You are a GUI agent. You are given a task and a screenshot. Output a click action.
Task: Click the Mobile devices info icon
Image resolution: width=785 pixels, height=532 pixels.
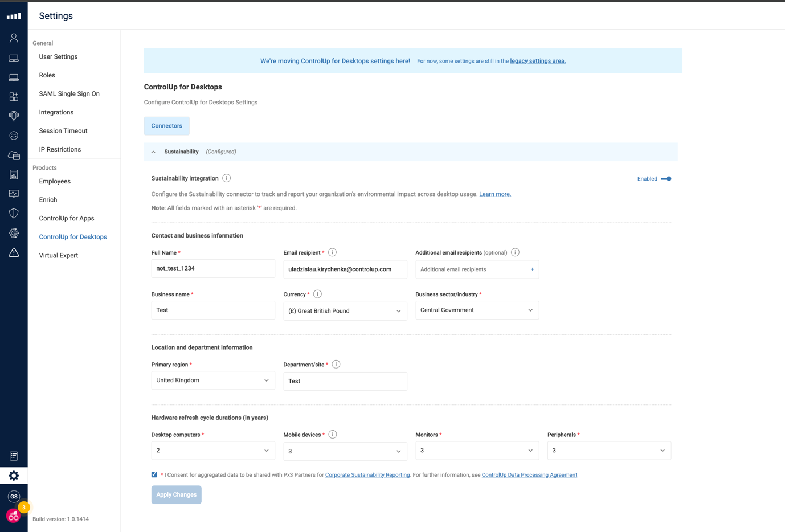[x=333, y=435]
